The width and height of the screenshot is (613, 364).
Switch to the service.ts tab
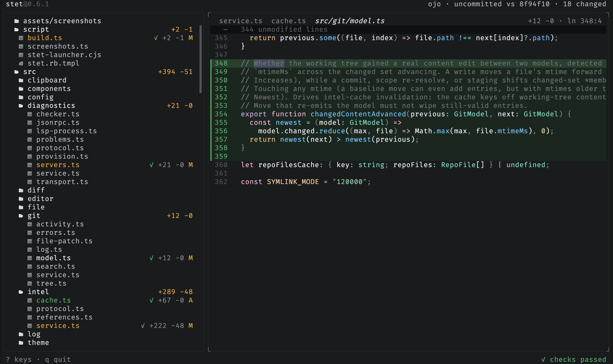click(x=241, y=21)
